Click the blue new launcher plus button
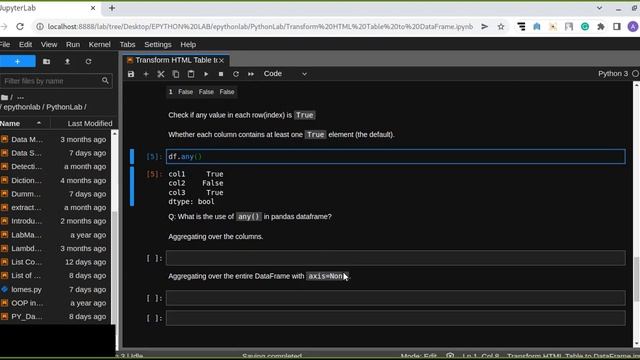Viewport: 640px width, 360px height. (18, 61)
